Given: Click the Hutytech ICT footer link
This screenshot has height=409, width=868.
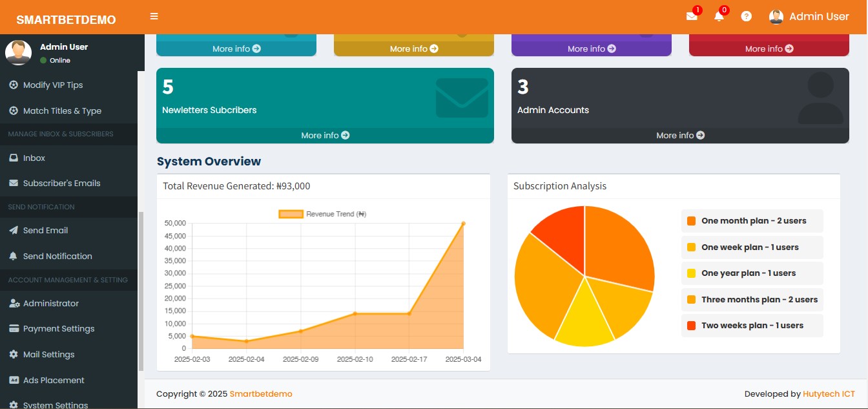Looking at the screenshot, I should [829, 394].
